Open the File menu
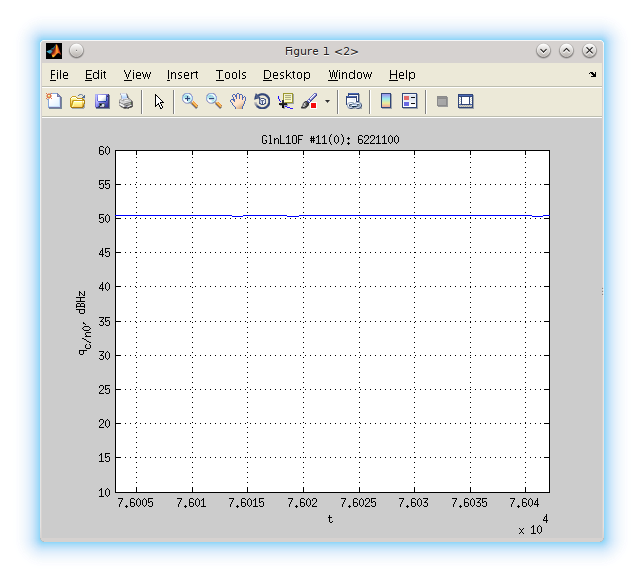The height and width of the screenshot is (582, 644). coord(59,75)
